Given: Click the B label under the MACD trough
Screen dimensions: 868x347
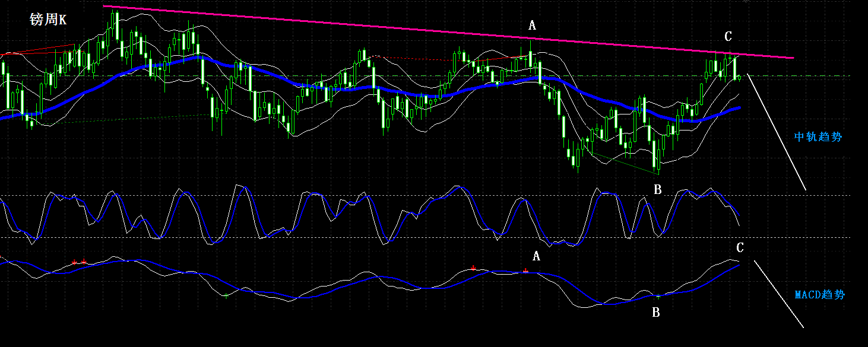Looking at the screenshot, I should click(x=656, y=313).
